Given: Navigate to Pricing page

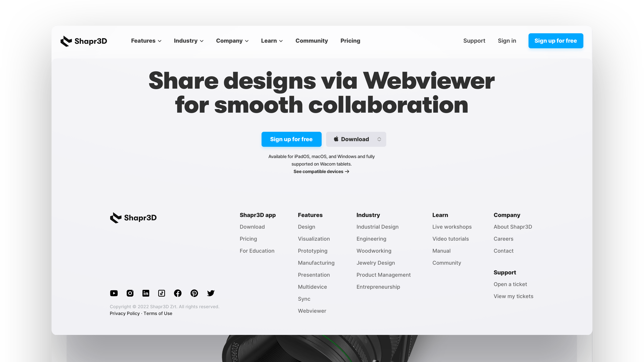Looking at the screenshot, I should point(350,41).
